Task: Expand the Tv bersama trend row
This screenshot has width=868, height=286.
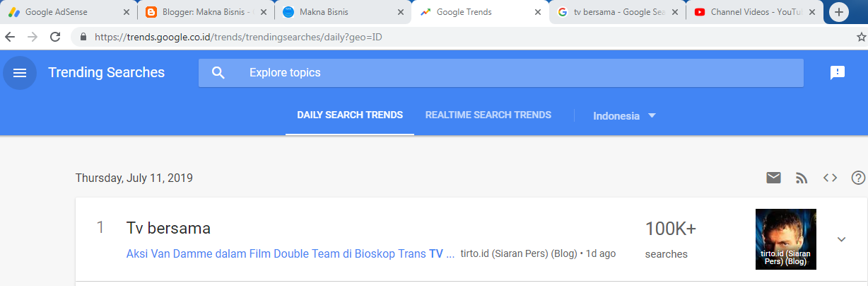Action: (841, 239)
